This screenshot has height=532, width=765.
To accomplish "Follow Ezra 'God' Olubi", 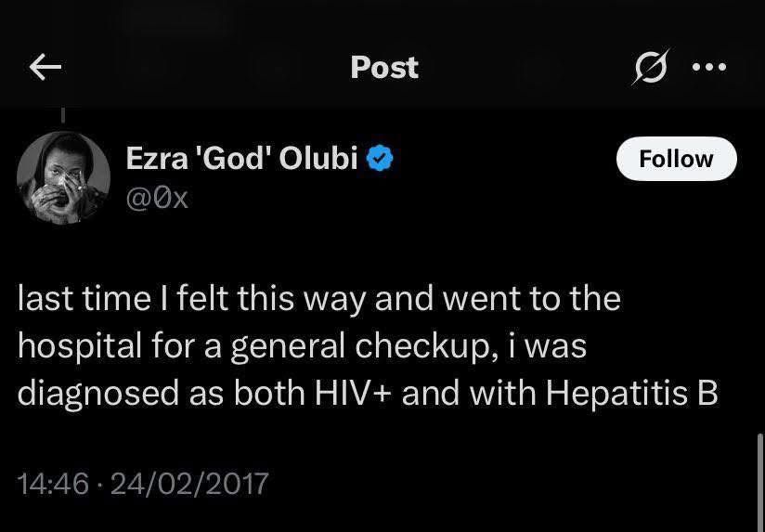I will click(x=676, y=159).
